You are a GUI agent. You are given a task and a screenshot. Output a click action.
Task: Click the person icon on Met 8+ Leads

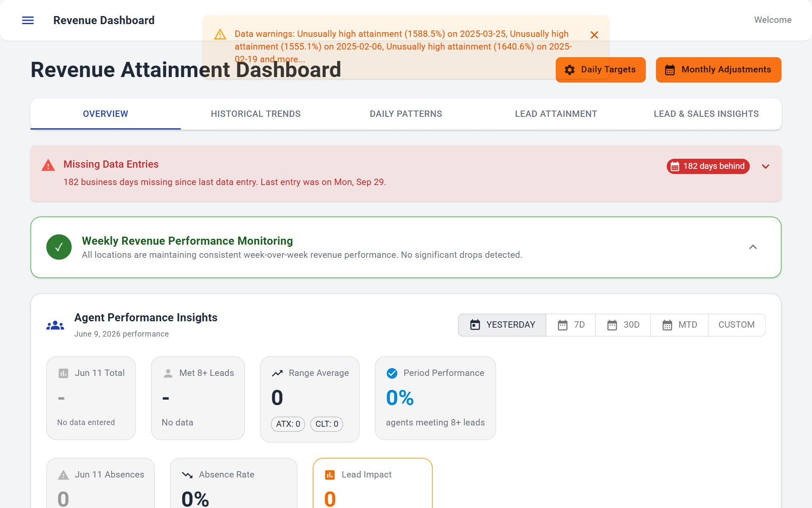coord(168,373)
